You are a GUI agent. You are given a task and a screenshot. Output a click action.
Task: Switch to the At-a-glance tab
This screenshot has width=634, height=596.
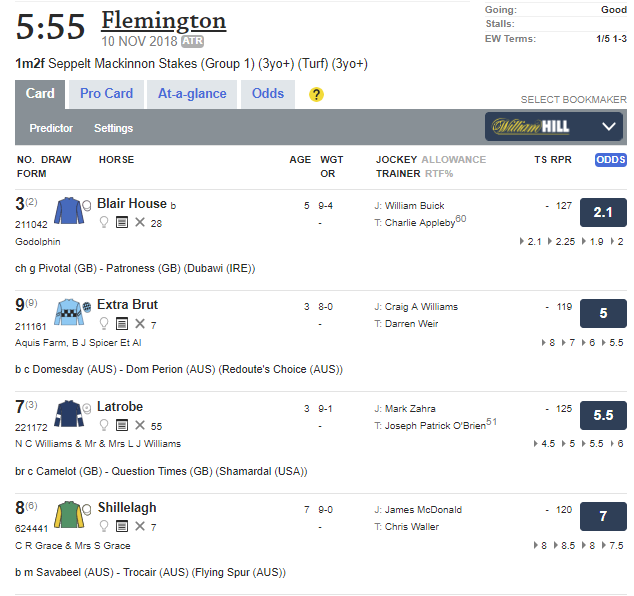192,94
